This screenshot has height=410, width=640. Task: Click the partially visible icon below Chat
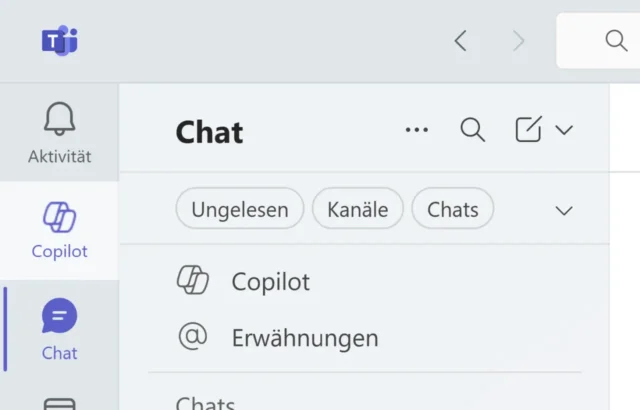pyautogui.click(x=59, y=403)
